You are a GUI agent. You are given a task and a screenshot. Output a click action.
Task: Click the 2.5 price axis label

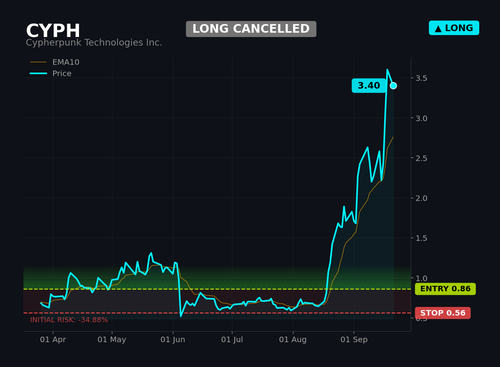click(421, 158)
